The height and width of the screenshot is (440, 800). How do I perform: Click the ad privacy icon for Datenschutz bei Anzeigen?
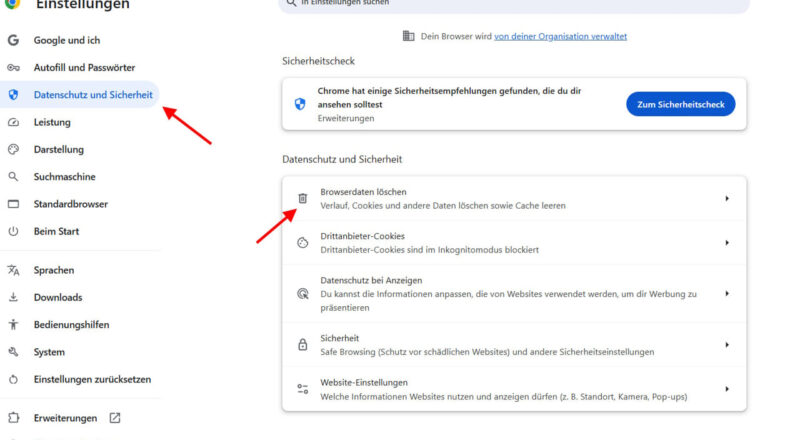[303, 294]
